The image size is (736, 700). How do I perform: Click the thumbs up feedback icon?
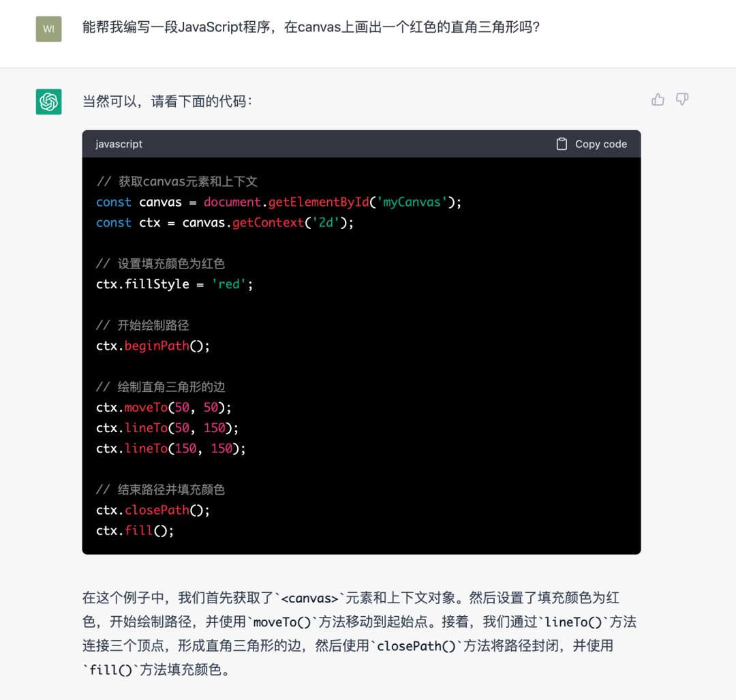point(658,99)
